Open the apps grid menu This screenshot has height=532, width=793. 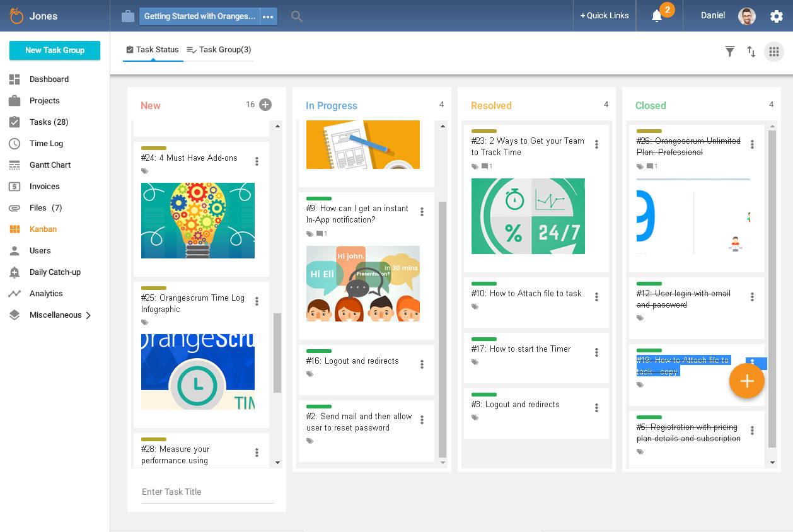click(774, 52)
